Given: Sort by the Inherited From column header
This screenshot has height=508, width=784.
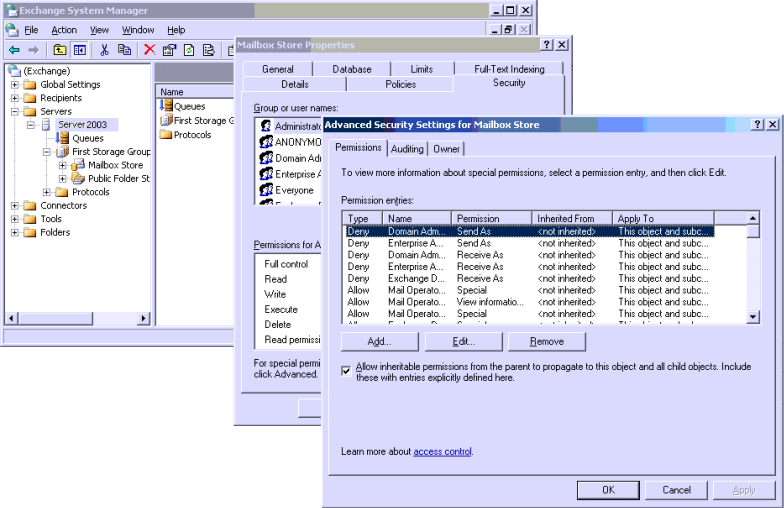Looking at the screenshot, I should coord(572,218).
